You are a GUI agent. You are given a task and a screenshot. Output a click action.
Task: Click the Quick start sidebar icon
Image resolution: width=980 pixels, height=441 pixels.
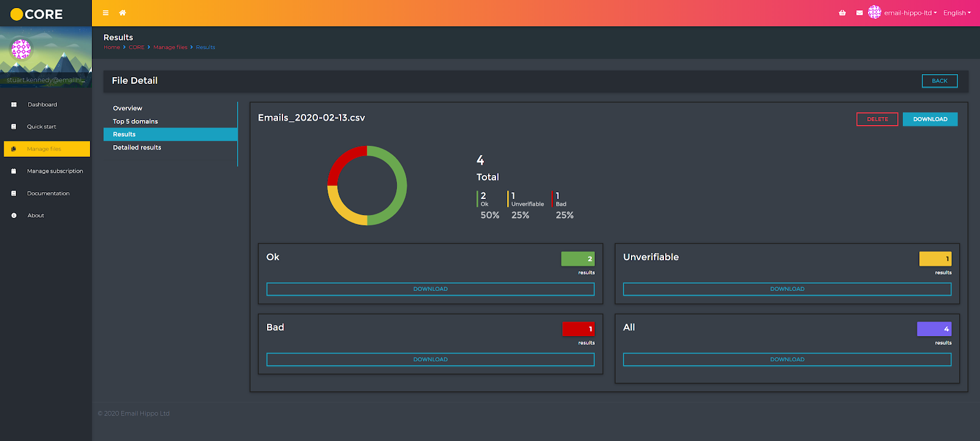click(x=13, y=127)
